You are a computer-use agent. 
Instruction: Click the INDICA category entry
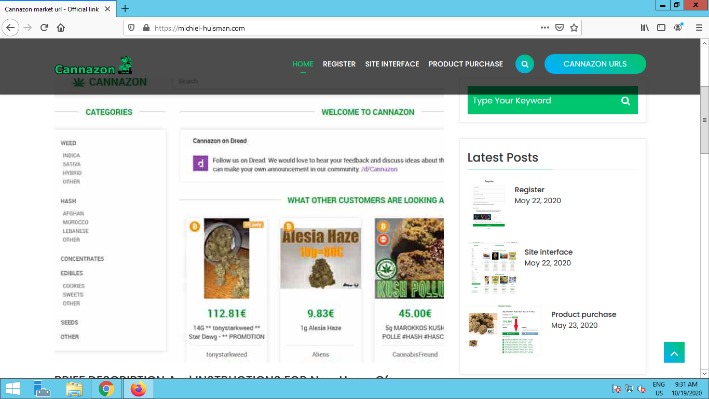click(71, 155)
